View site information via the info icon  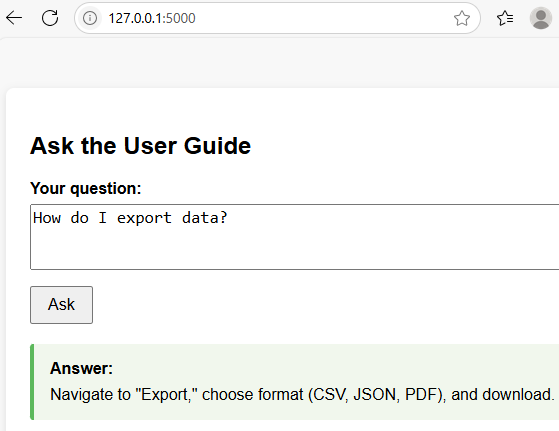coord(90,18)
